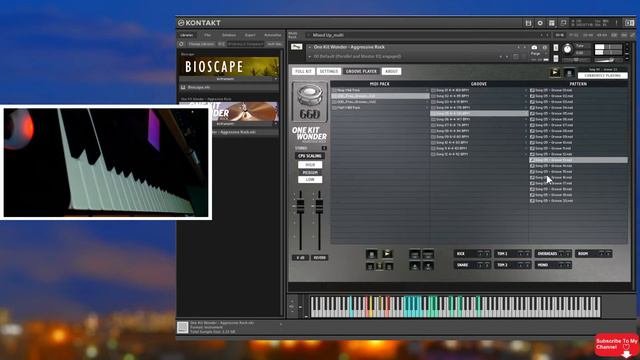640x360 pixels.
Task: Click the Bioscape library banner
Action: pyautogui.click(x=229, y=66)
